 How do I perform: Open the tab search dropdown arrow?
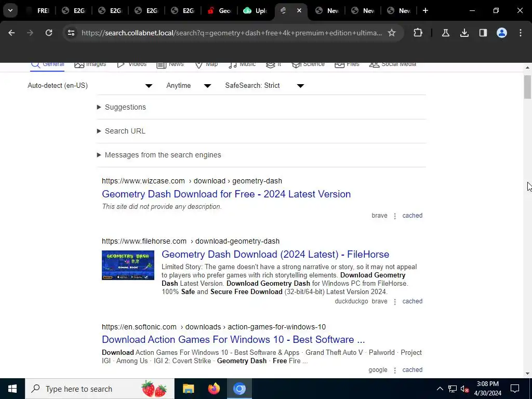(x=10, y=10)
